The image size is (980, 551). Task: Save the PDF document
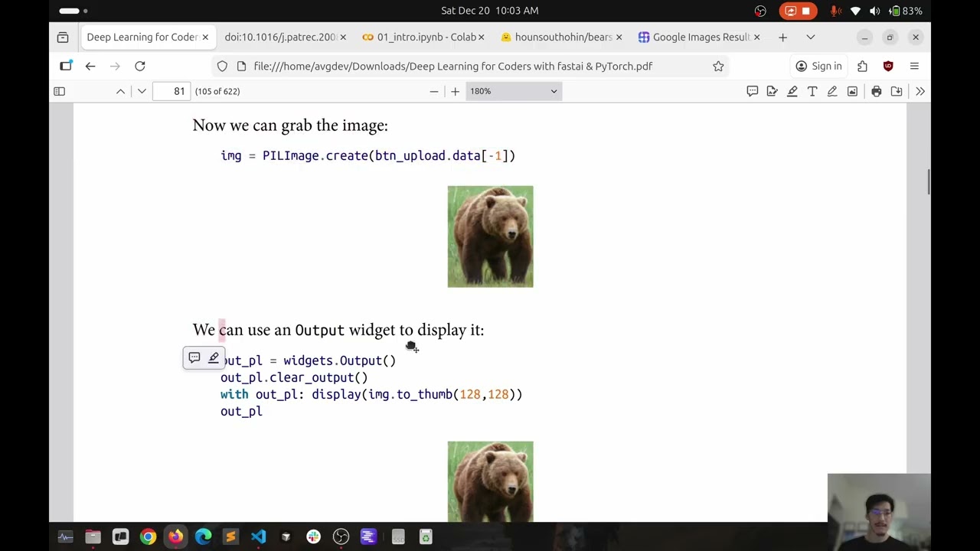coord(897,91)
